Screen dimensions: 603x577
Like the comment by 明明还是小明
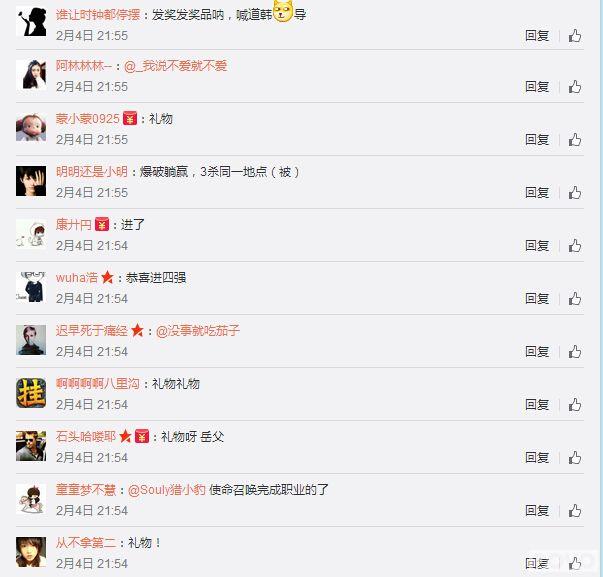click(x=575, y=193)
